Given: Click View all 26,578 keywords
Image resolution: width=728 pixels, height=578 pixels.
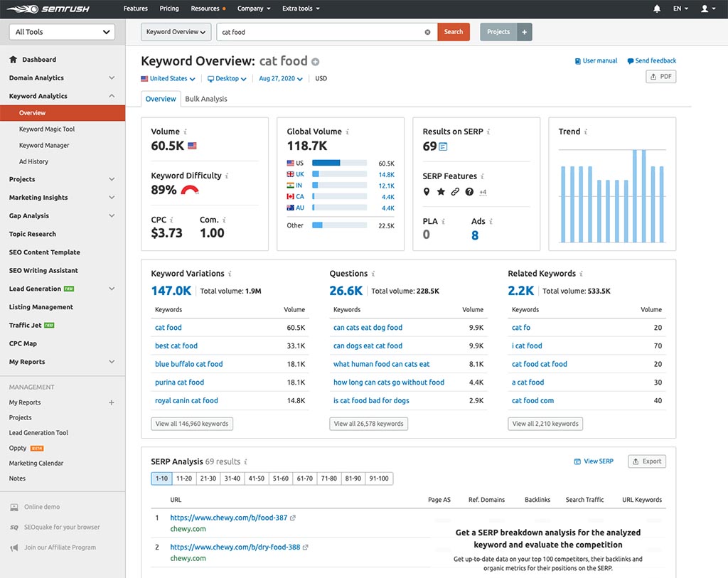Looking at the screenshot, I should (369, 424).
